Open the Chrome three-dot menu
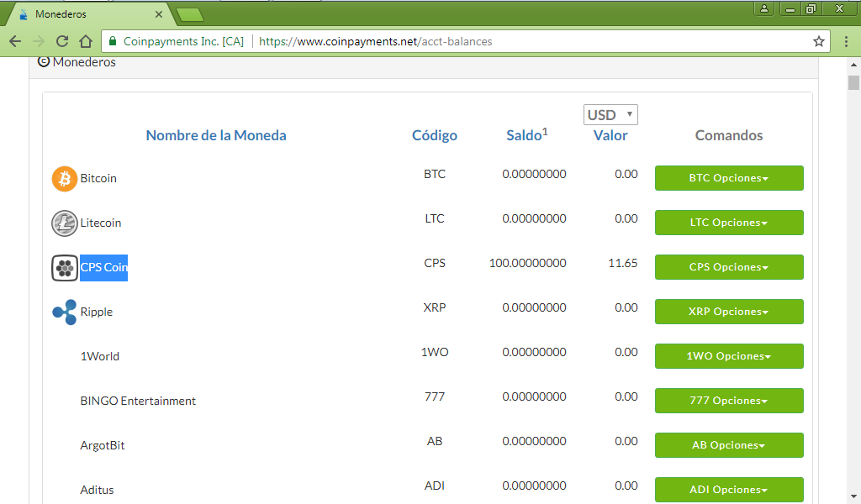This screenshot has width=861, height=504. 846,41
